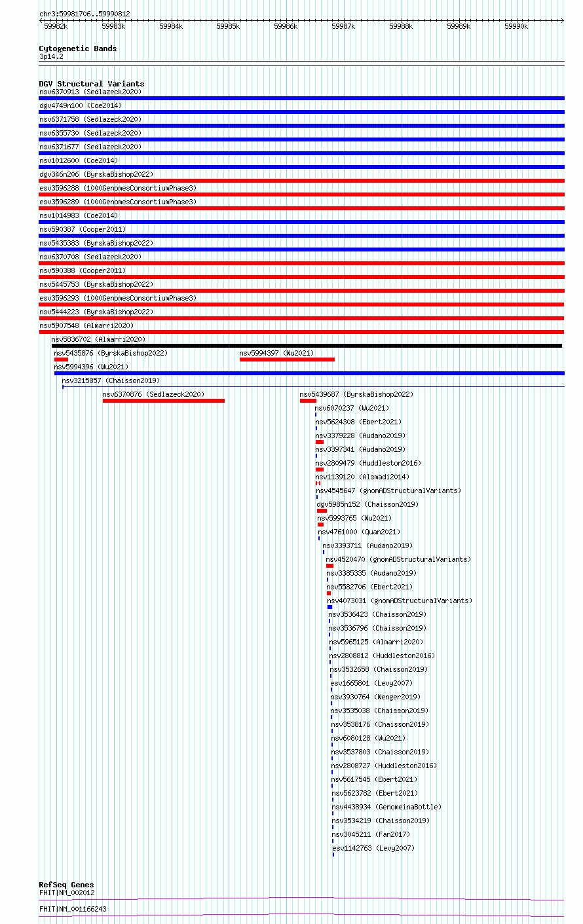Open the DGV Structural Variants track title

click(92, 84)
